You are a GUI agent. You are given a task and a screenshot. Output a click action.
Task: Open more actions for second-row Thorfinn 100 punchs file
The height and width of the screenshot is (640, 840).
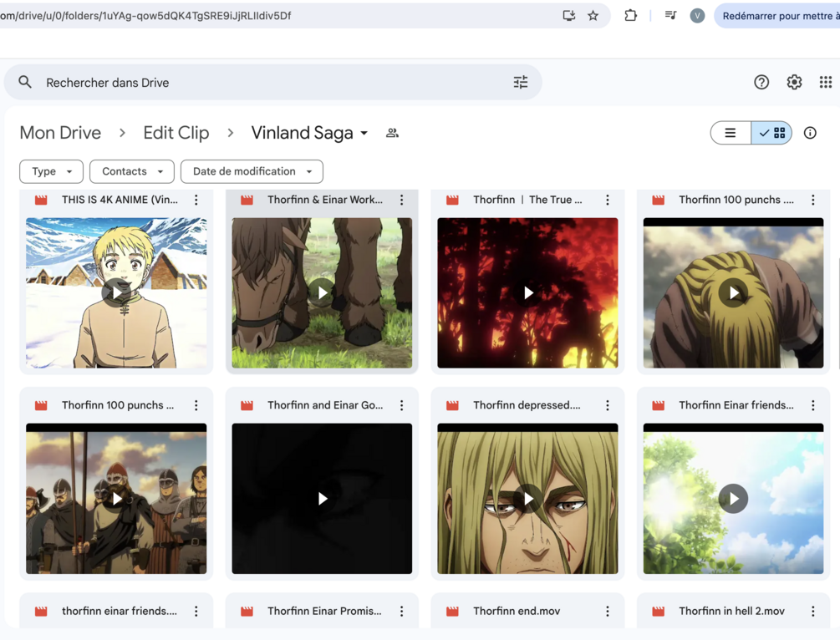pos(196,405)
